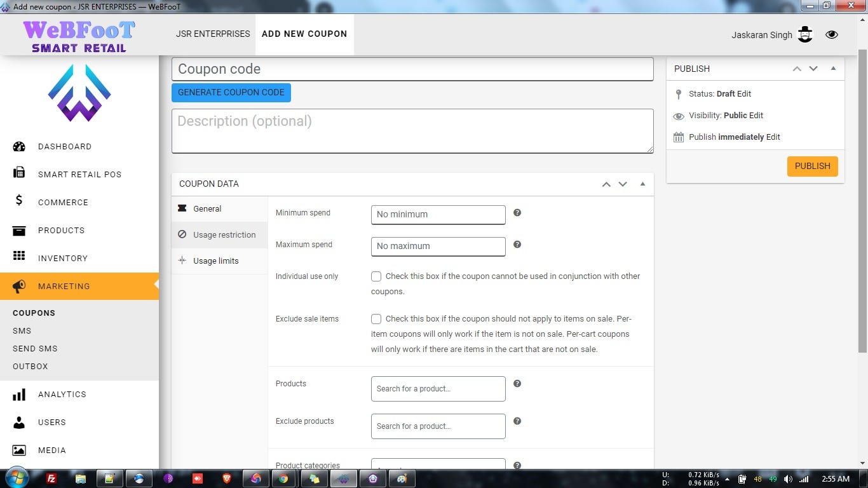Click help icon next to Minimum spend
Image resolution: width=868 pixels, height=488 pixels.
(517, 213)
